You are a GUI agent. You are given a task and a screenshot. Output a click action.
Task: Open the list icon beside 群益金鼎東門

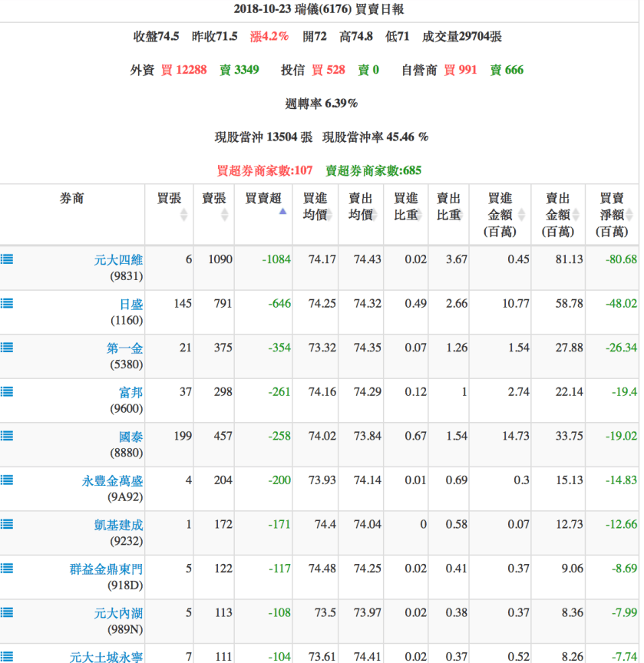pos(6,569)
